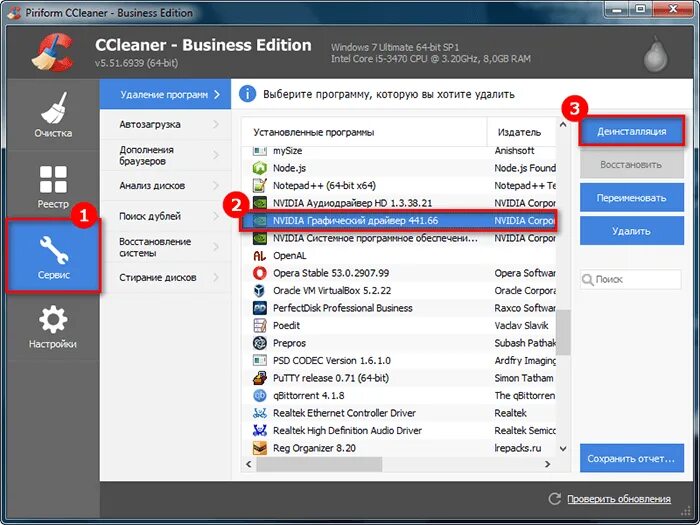Click the horizontal scrollbar thumb
The height and width of the screenshot is (525, 700).
[319, 464]
